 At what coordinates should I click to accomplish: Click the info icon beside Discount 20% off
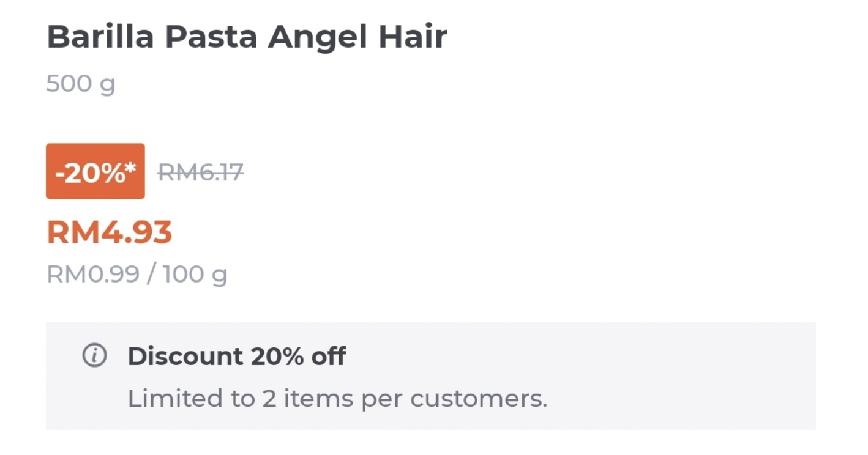[94, 355]
